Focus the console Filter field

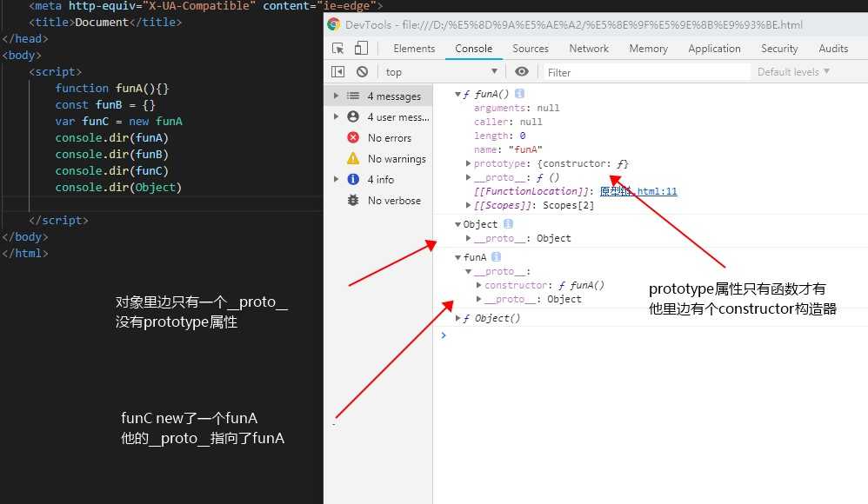(x=646, y=72)
